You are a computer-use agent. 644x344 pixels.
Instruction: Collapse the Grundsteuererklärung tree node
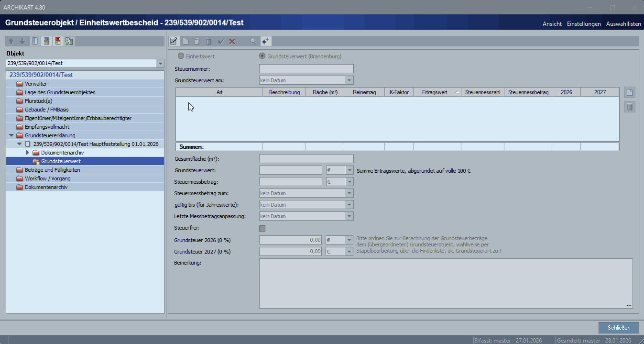(11, 135)
